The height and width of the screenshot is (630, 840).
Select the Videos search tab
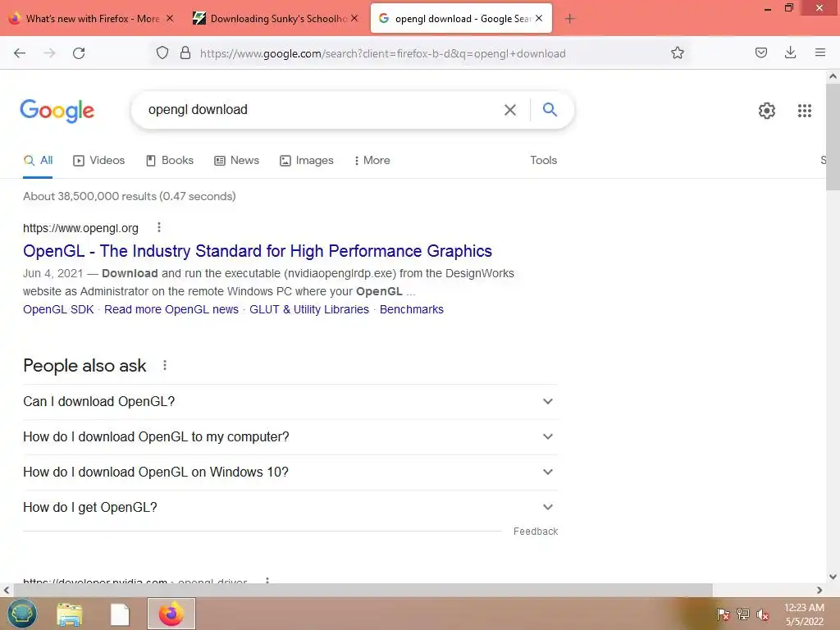(99, 160)
